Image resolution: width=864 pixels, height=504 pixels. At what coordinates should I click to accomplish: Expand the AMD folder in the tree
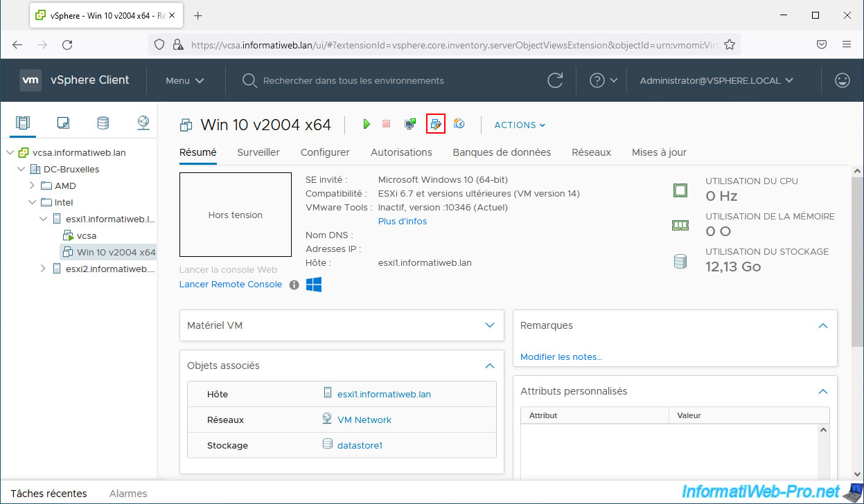(32, 186)
